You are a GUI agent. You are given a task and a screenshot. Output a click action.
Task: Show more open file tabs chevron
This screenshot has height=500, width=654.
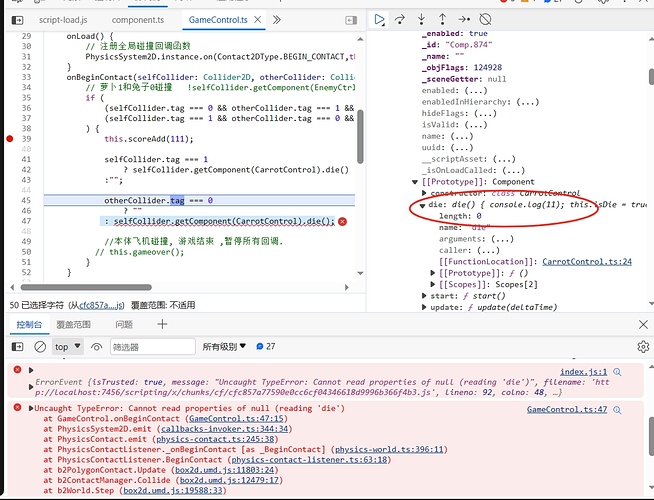pos(277,20)
